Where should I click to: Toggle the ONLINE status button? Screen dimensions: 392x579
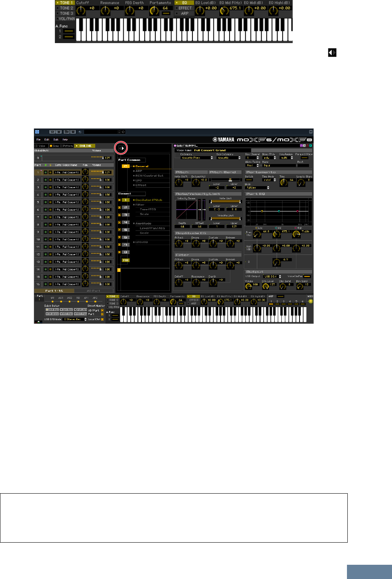tap(84, 146)
